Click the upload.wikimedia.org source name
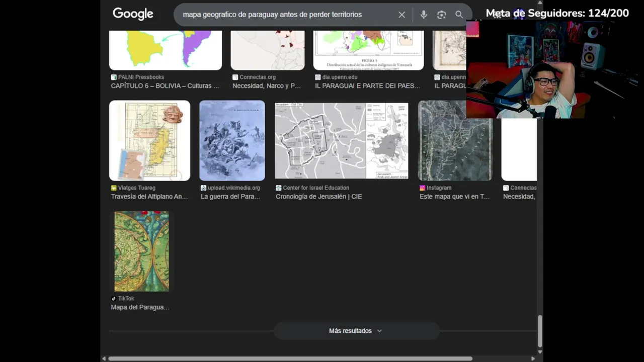The width and height of the screenshot is (644, 362). (x=234, y=188)
